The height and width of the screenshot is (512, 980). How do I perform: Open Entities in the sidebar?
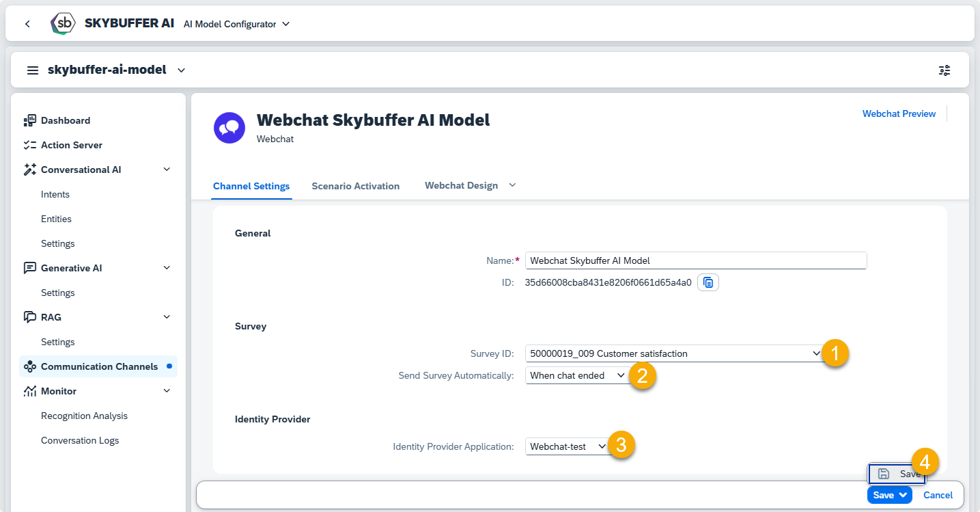[56, 219]
